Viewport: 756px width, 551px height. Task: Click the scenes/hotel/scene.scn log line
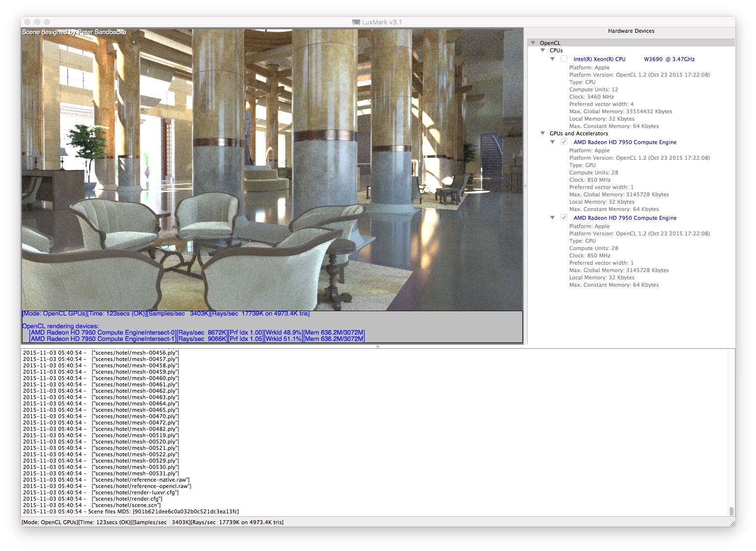click(x=92, y=505)
